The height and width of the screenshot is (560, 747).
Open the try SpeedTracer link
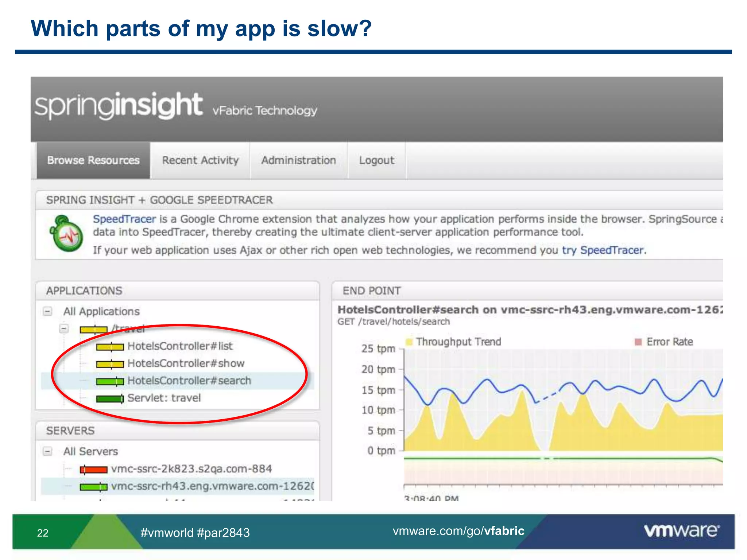604,250
